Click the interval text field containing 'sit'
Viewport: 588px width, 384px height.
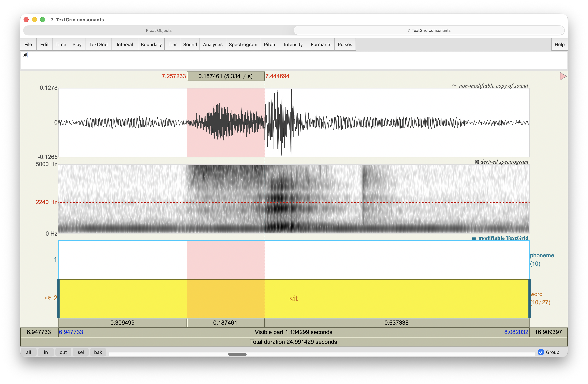[294, 60]
